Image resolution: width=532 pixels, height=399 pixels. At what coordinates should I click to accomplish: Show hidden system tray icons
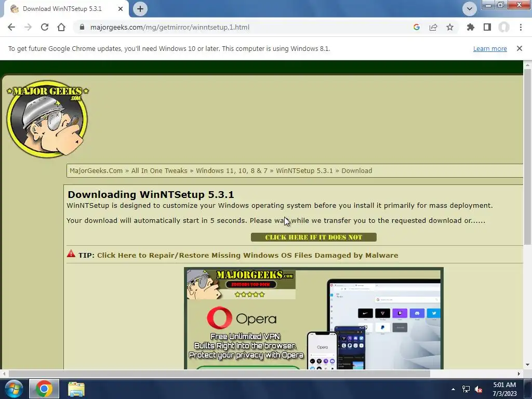tap(453, 389)
